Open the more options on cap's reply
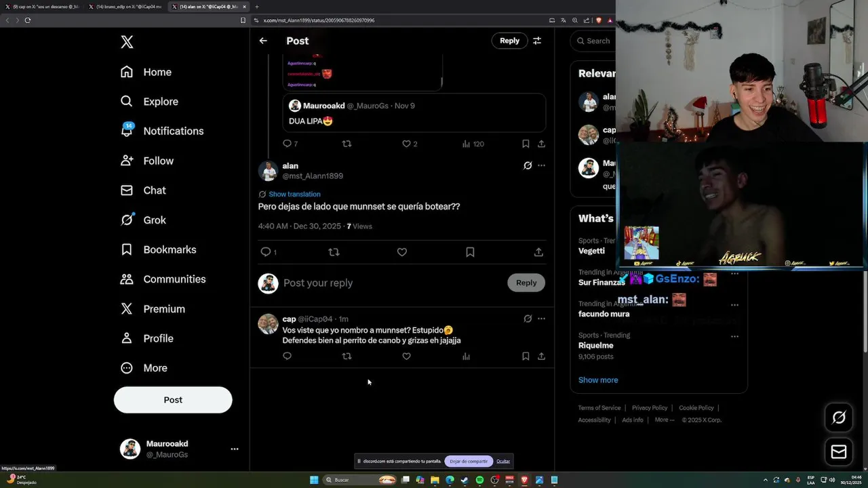Image resolution: width=868 pixels, height=488 pixels. pyautogui.click(x=541, y=319)
